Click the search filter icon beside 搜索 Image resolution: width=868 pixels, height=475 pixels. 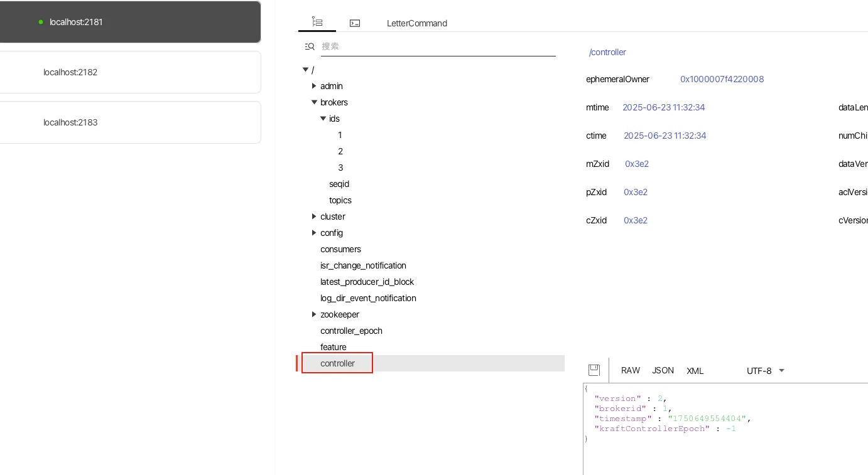pos(310,46)
